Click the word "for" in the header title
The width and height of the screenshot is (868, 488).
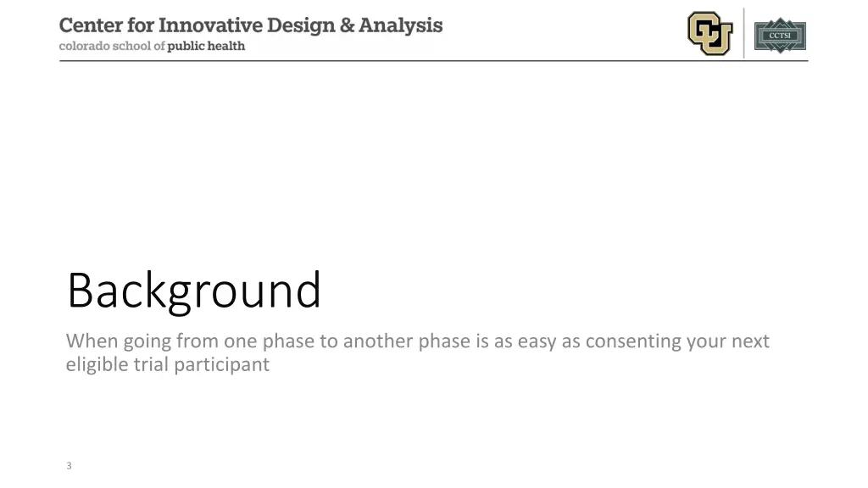141,25
